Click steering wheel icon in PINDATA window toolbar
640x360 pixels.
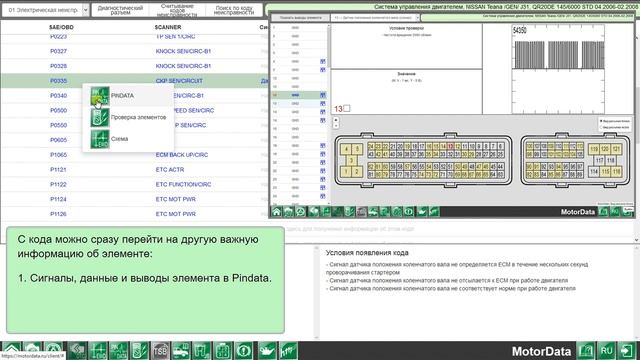(x=301, y=211)
